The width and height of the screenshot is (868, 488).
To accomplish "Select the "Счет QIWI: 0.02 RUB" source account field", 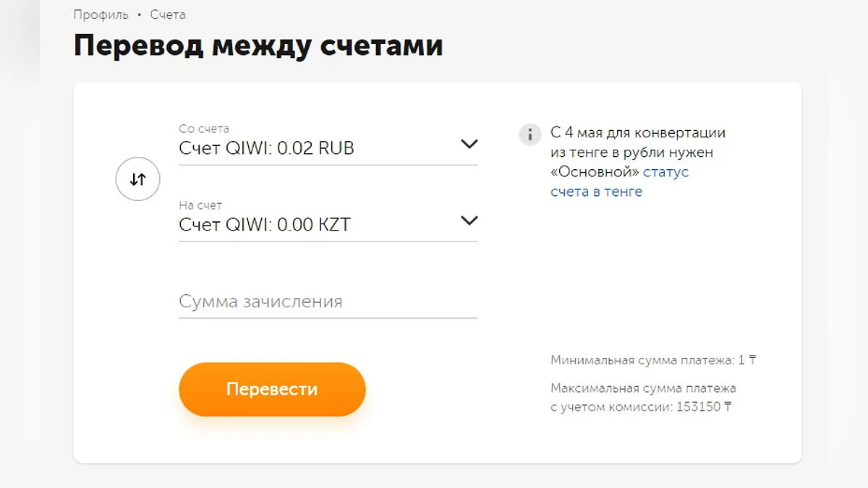I will [266, 148].
